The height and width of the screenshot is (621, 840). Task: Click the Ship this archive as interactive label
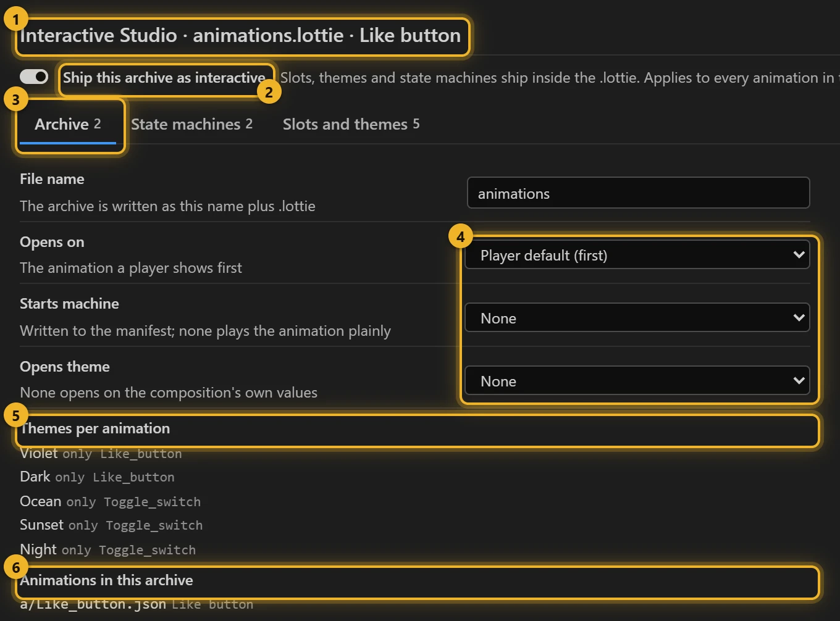coord(164,78)
